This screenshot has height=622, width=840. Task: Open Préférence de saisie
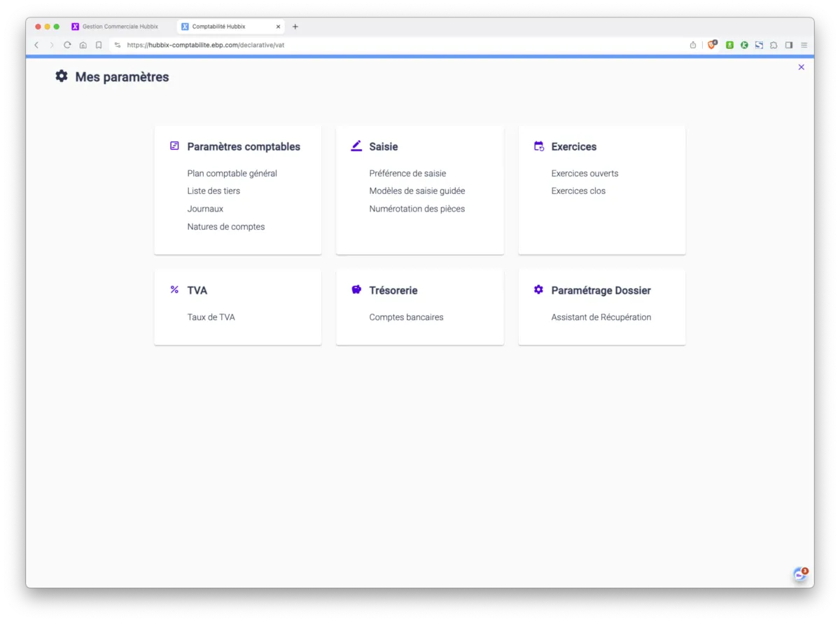pyautogui.click(x=407, y=173)
